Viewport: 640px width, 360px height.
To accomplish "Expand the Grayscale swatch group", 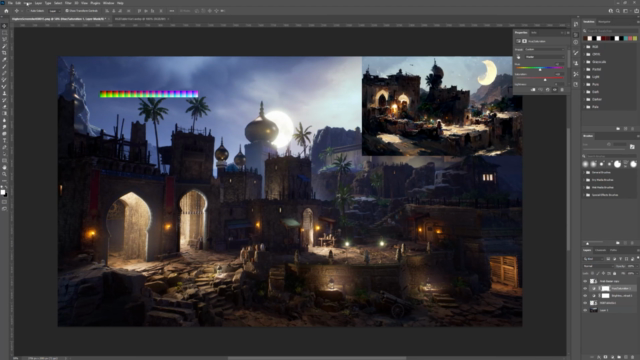I will pos(584,62).
